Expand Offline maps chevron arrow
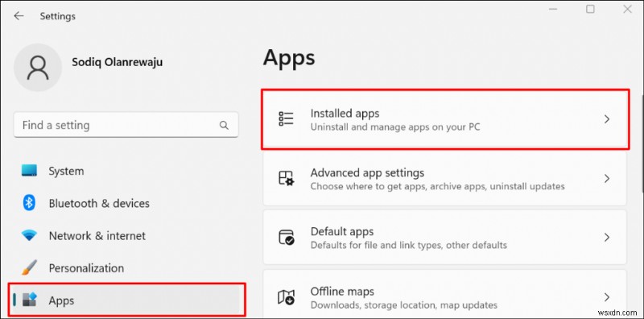The width and height of the screenshot is (644, 319). click(x=607, y=297)
